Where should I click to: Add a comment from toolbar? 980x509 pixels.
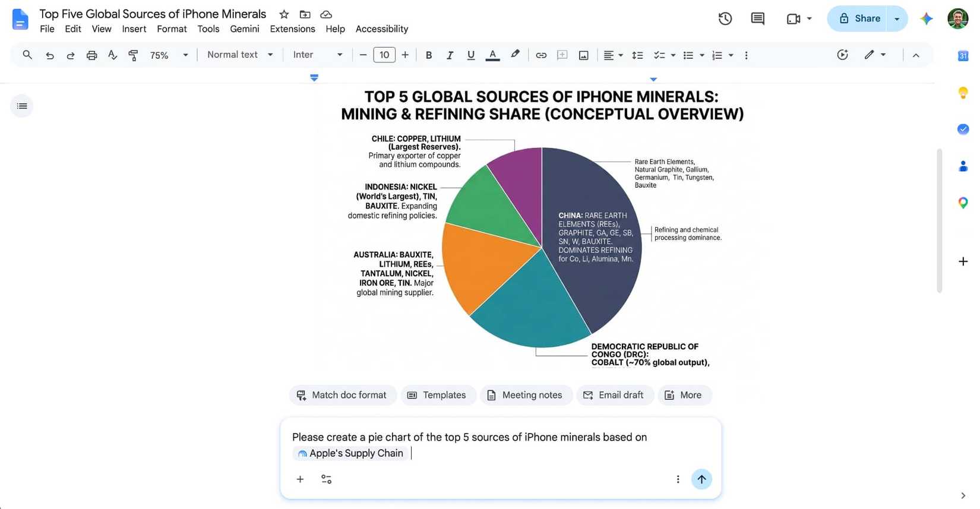[562, 55]
